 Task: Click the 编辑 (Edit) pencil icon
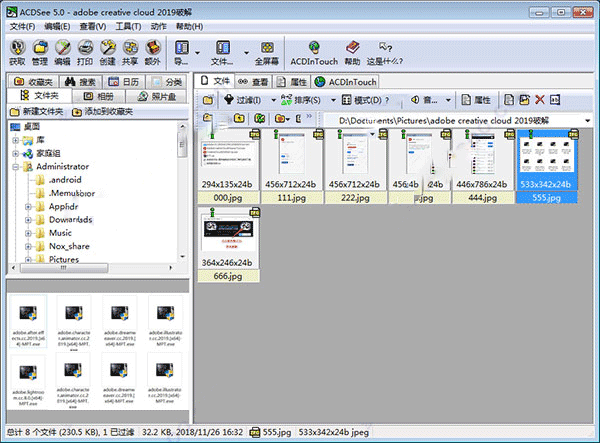coord(63,47)
